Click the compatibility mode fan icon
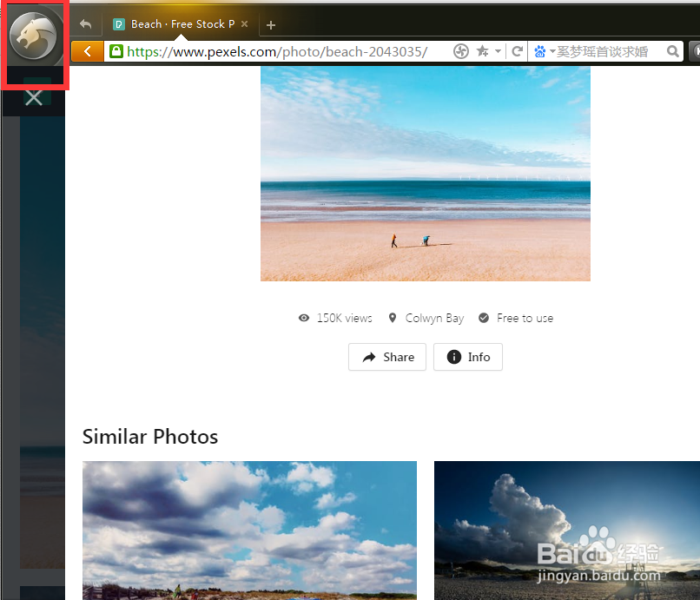This screenshot has width=700, height=600. point(460,51)
